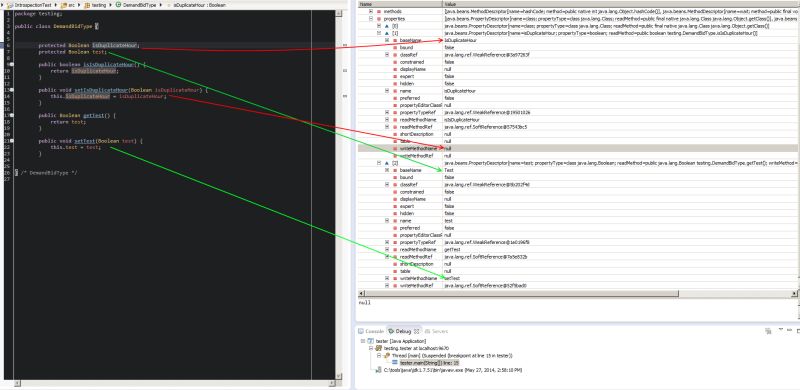The width and height of the screenshot is (800, 390).
Task: Click the Variables horizontal scrollbar thumb
Action: pyautogui.click(x=521, y=294)
